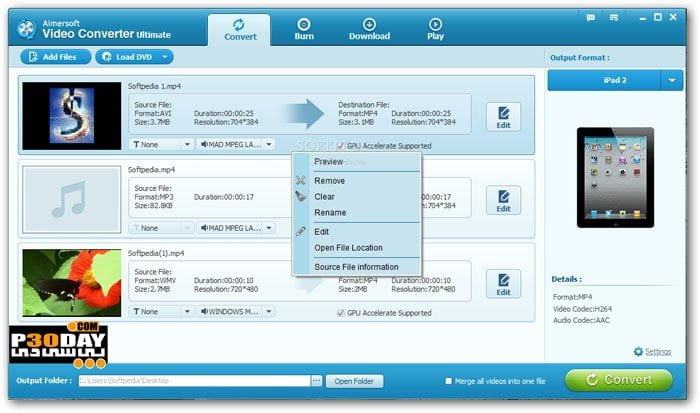The width and height of the screenshot is (700, 413).
Task: Open the feedback chat bubble icon
Action: tap(590, 18)
